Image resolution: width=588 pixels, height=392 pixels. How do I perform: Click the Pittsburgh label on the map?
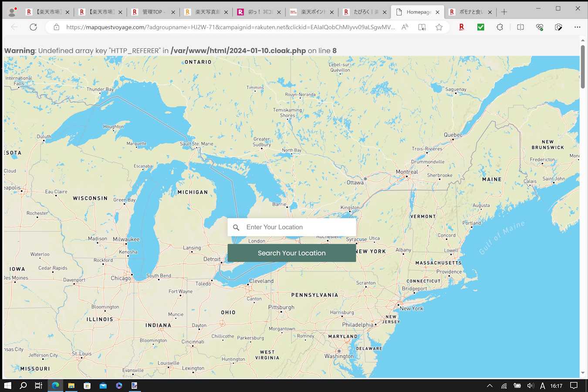tap(281, 307)
